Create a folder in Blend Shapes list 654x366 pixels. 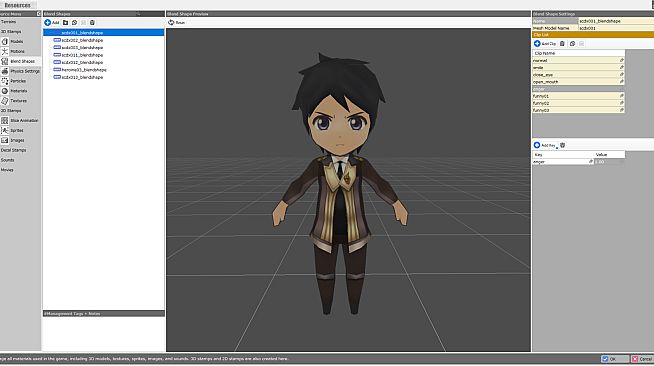(x=65, y=23)
